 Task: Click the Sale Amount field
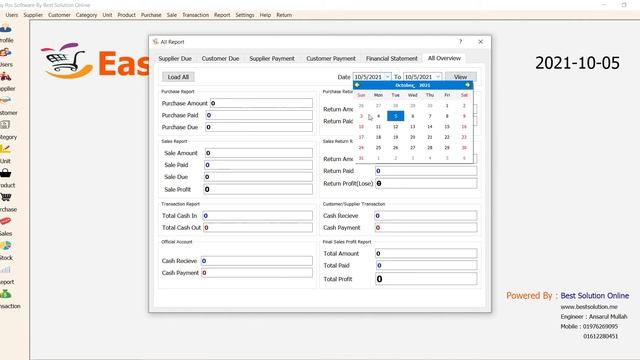[x=259, y=153]
